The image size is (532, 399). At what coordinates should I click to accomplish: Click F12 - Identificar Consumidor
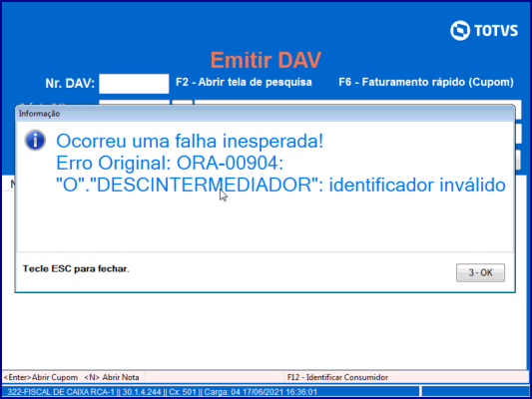337,377
